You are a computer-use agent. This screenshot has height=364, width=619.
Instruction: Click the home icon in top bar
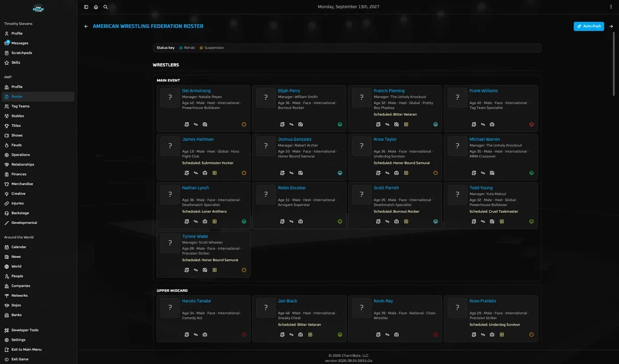coord(96,7)
